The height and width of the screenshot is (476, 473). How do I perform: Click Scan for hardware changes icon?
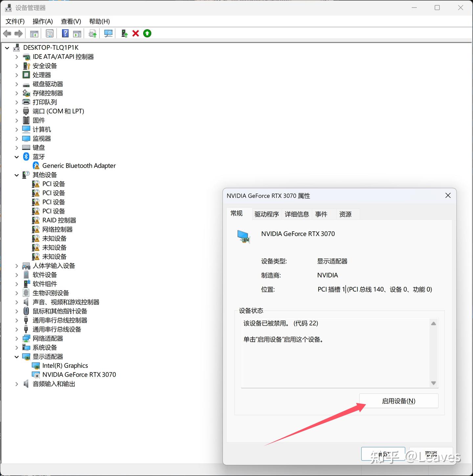(x=108, y=34)
